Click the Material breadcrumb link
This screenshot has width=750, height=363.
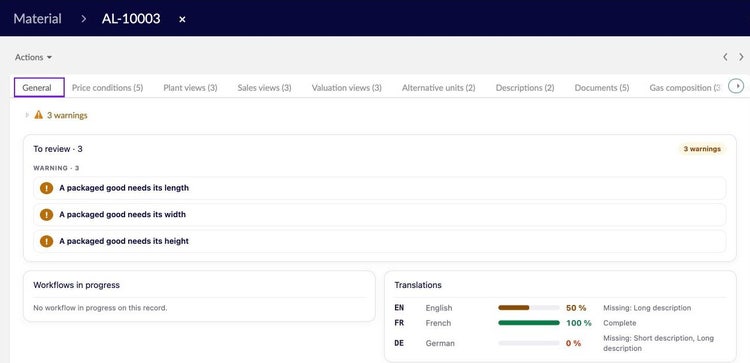coord(38,19)
